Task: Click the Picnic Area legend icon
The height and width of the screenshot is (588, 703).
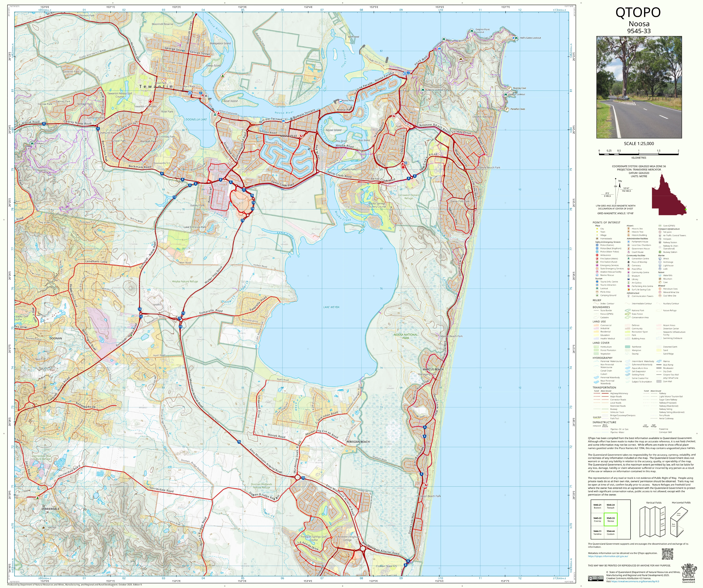Action: [597, 292]
